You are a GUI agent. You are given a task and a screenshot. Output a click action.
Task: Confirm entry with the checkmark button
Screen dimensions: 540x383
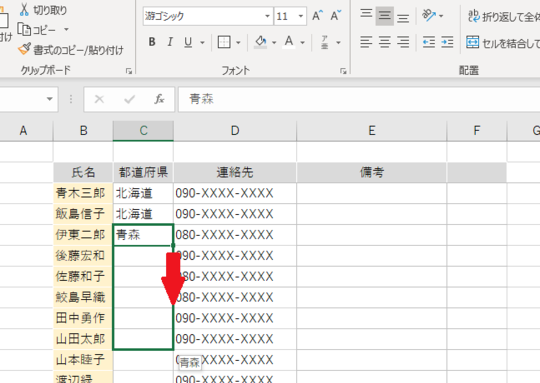[x=129, y=99]
